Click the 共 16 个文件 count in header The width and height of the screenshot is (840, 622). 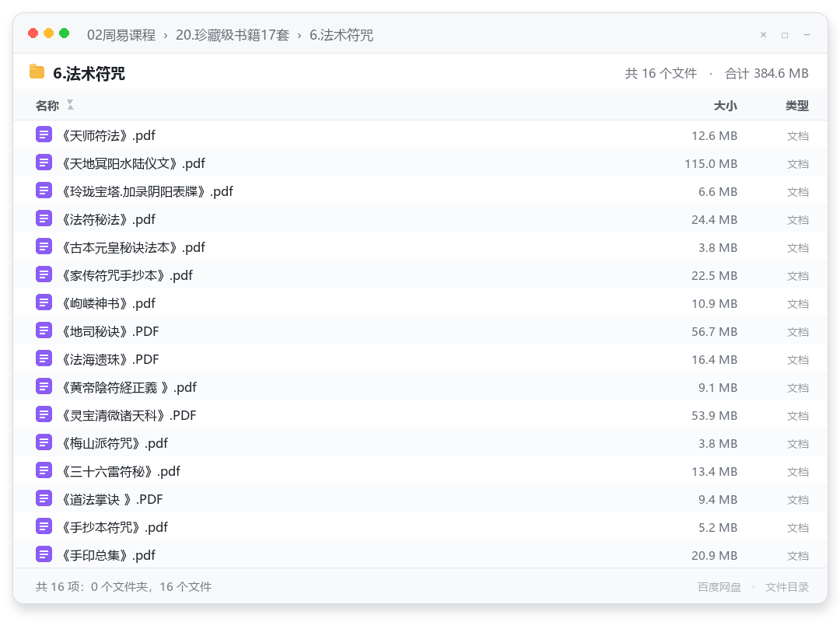661,73
